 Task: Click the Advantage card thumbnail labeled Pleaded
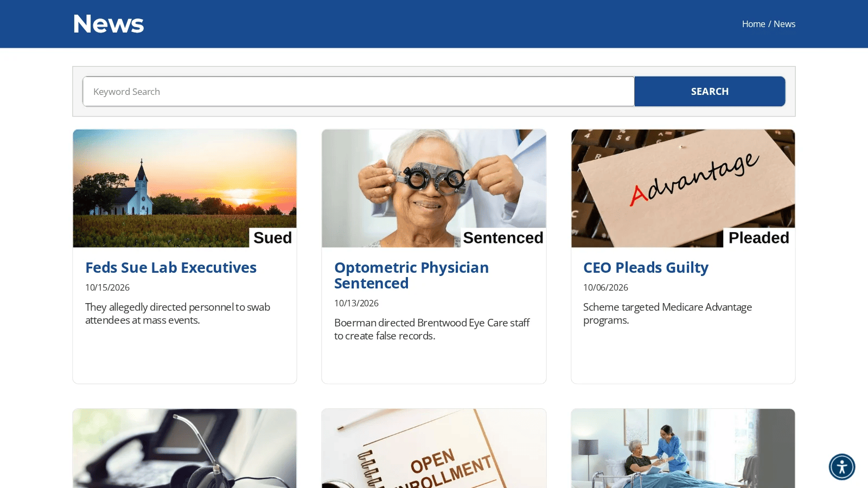click(x=683, y=188)
